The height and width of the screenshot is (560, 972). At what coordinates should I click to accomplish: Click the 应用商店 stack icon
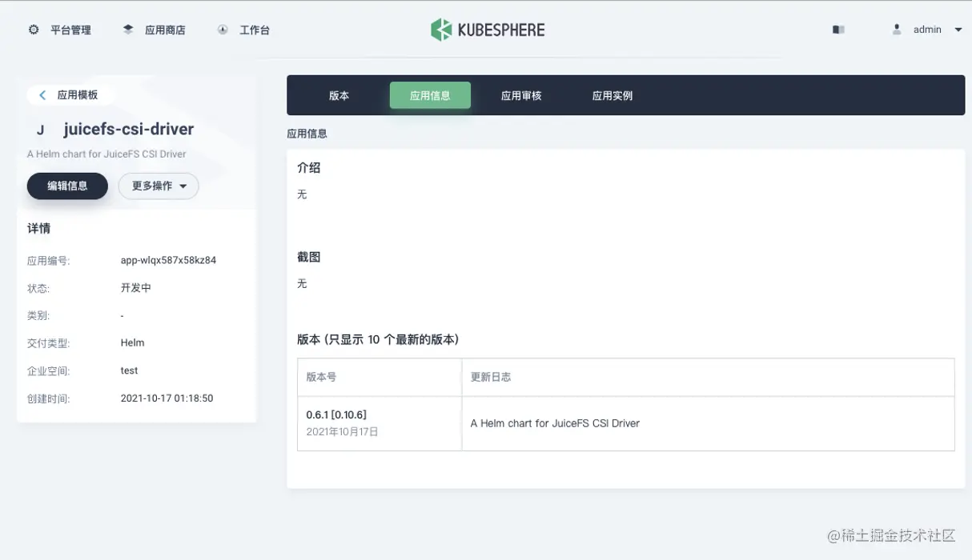coord(128,30)
